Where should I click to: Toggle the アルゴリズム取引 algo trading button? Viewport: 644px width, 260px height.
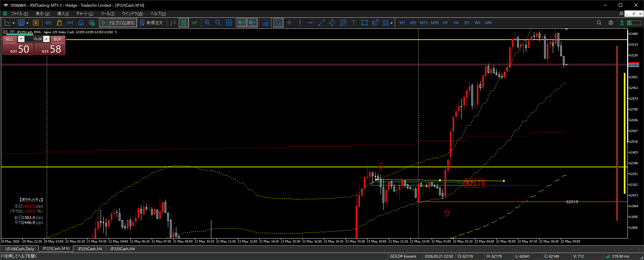(118, 23)
